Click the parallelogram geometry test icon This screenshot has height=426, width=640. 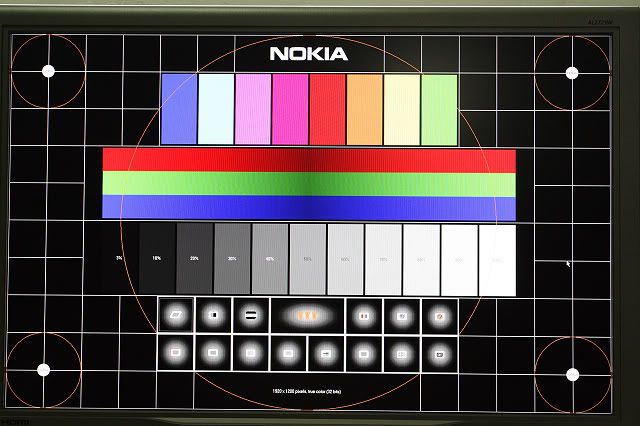coord(177,315)
